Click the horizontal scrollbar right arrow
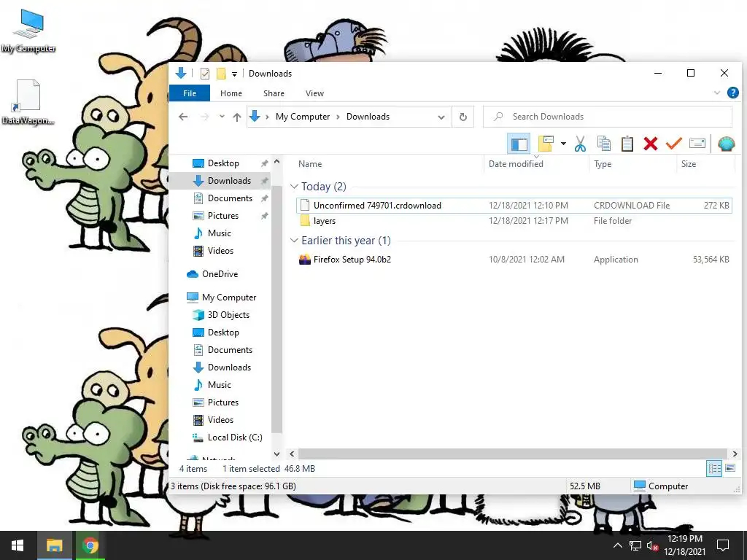Image resolution: width=747 pixels, height=560 pixels. [x=735, y=454]
